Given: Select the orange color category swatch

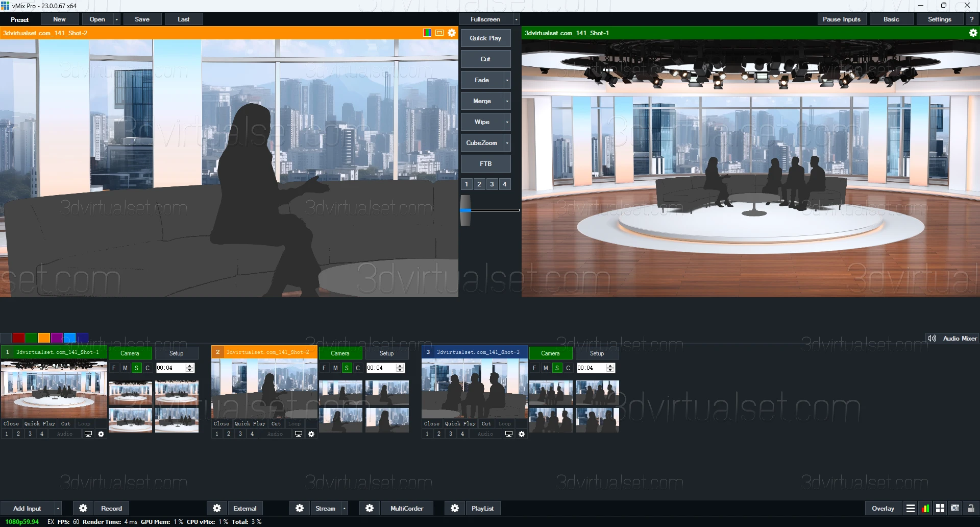Looking at the screenshot, I should pyautogui.click(x=44, y=338).
